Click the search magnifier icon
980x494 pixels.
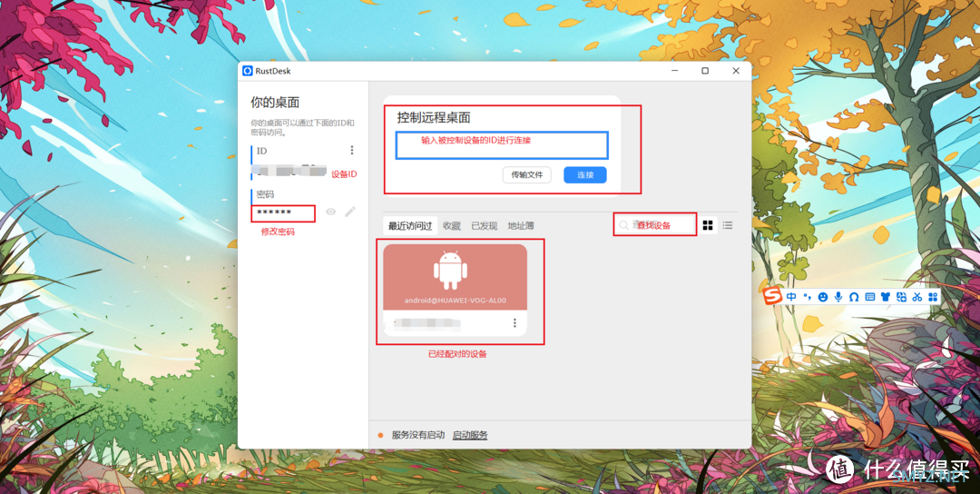point(623,225)
